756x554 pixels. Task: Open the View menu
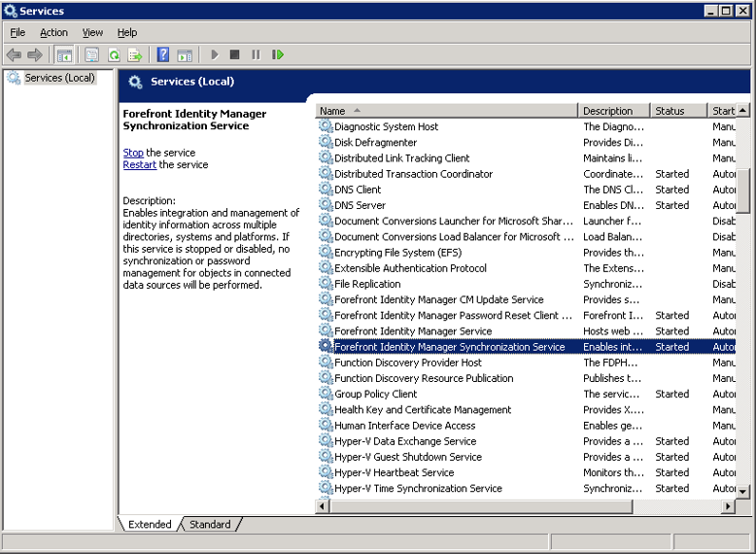[92, 32]
